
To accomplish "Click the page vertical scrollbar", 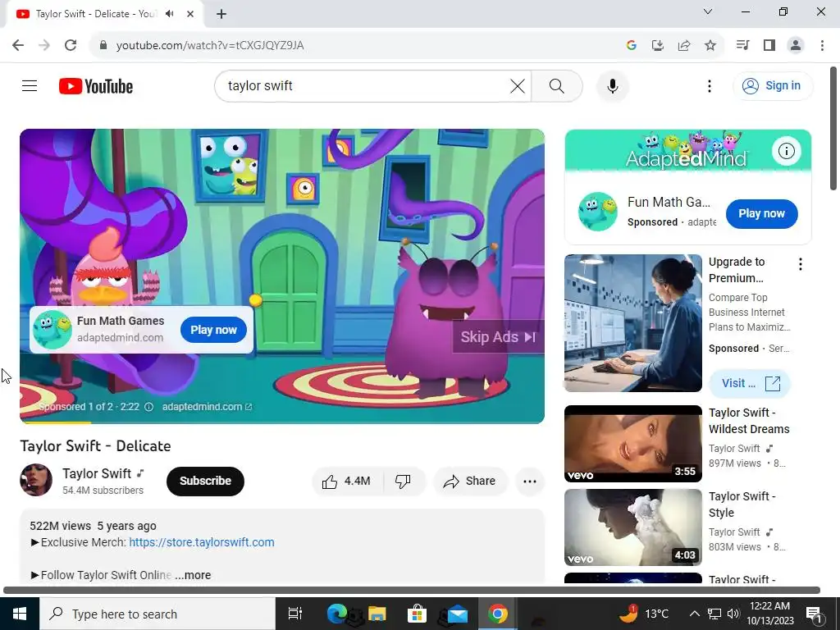I will click(x=833, y=129).
